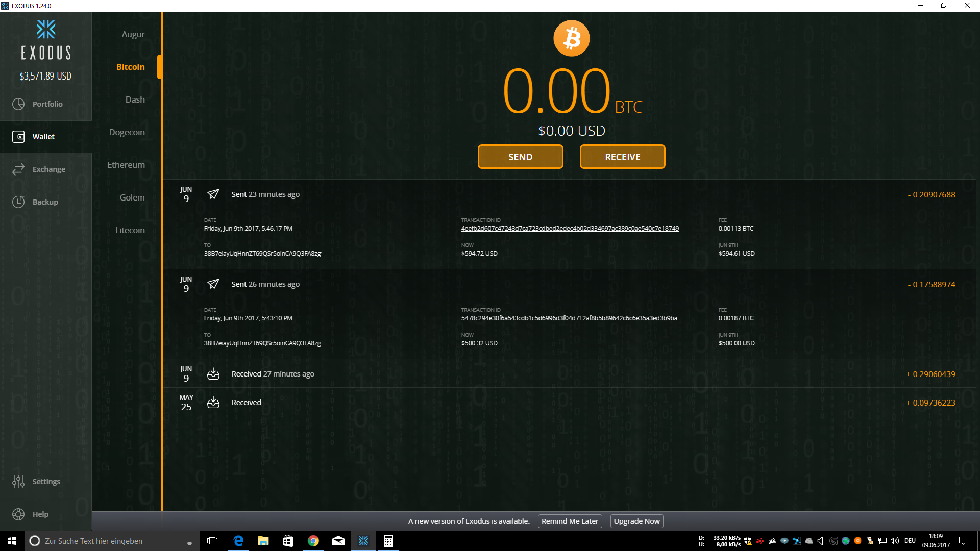
Task: Click the OneDrive cloud tray icon
Action: [809, 541]
